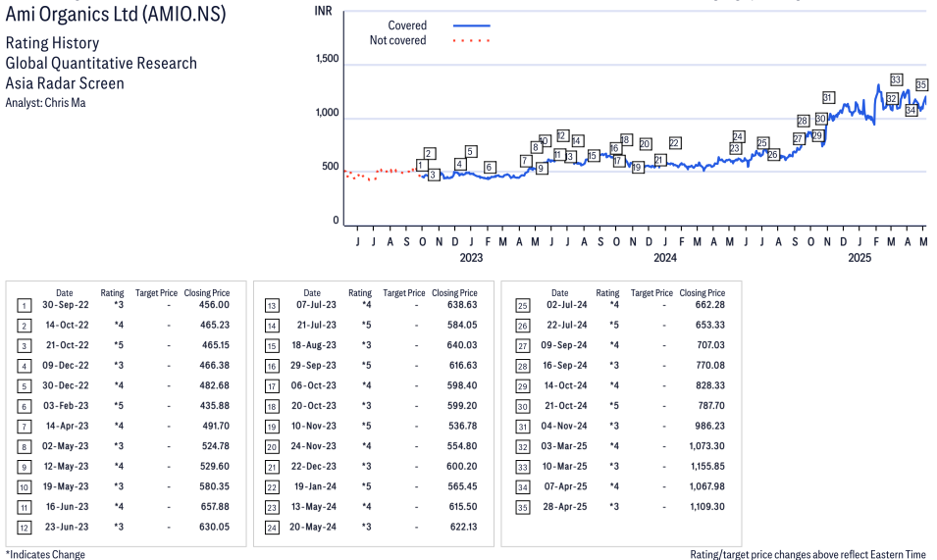Click the blue Covered legend line
Image resolution: width=937 pixels, height=560 pixels.
coord(472,25)
